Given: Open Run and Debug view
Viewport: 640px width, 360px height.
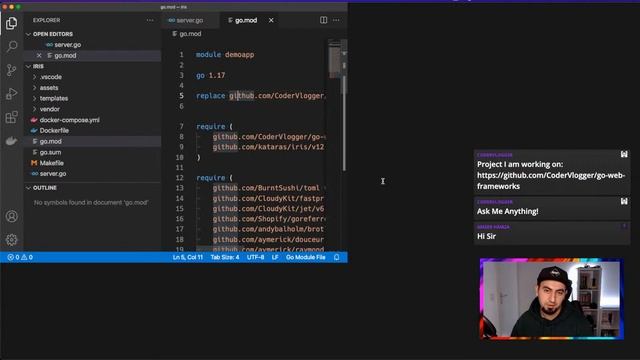Looking at the screenshot, I should (11, 93).
